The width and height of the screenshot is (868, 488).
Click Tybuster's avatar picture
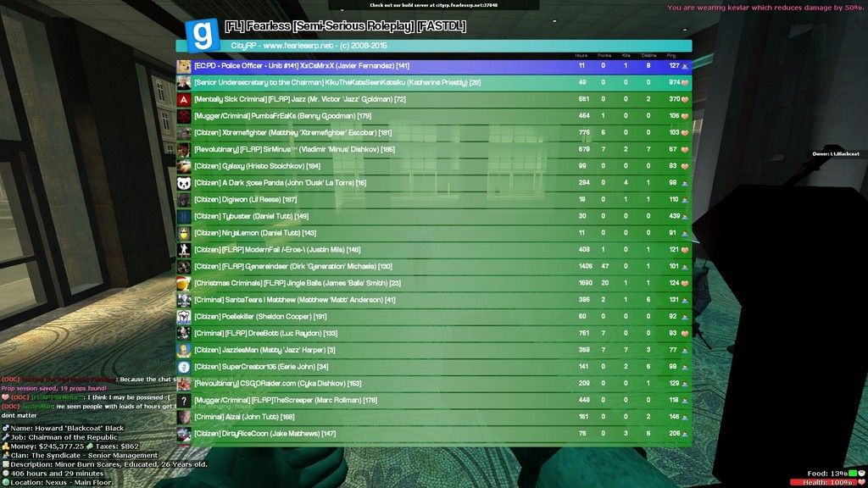pyautogui.click(x=184, y=216)
